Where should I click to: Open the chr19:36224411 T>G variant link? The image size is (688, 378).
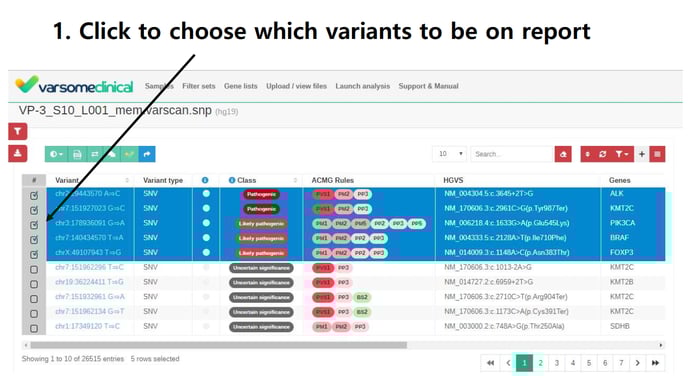pos(89,282)
